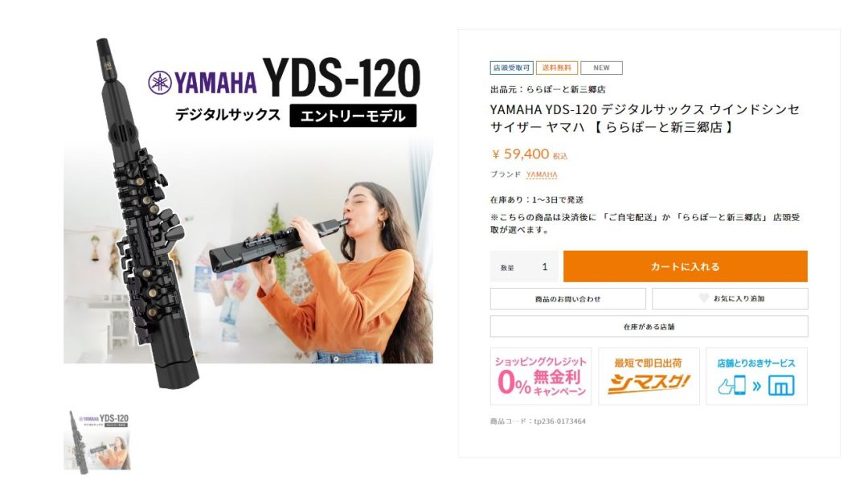This screenshot has width=868, height=488.
Task: Click the heart icon for favorites
Action: (x=703, y=298)
